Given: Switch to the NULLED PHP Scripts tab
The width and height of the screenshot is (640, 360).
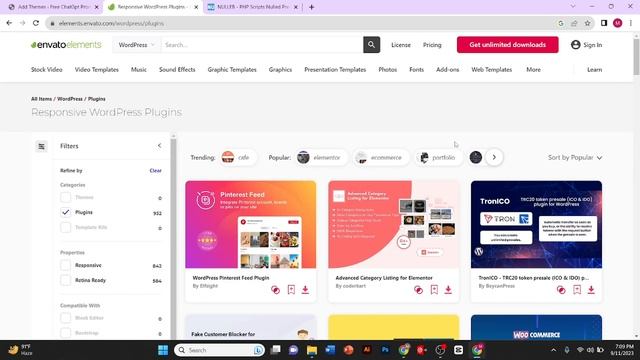Looking at the screenshot, I should [x=252, y=7].
